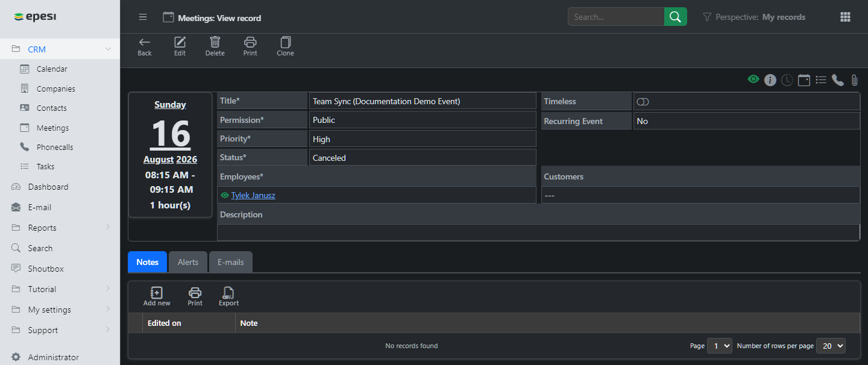Toggle the Timeless switch

643,102
